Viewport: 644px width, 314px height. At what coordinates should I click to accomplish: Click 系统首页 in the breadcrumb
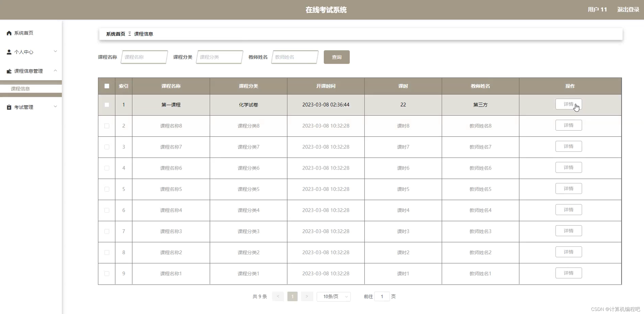[115, 34]
